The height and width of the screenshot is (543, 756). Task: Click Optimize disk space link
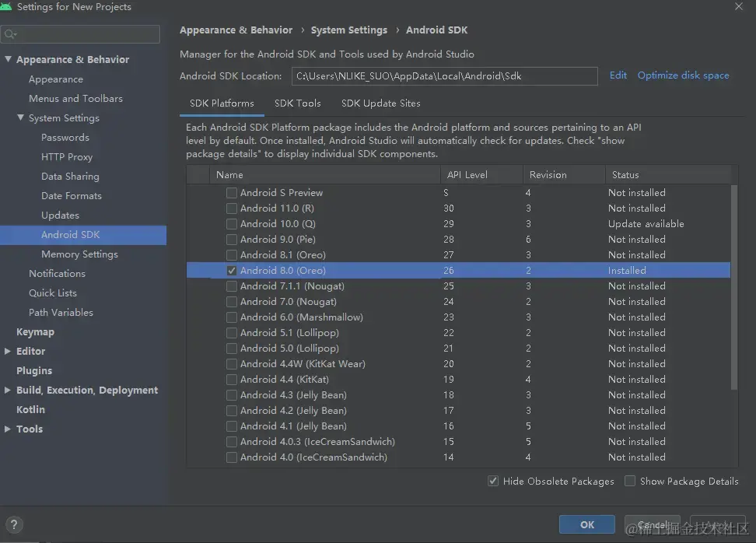click(683, 75)
